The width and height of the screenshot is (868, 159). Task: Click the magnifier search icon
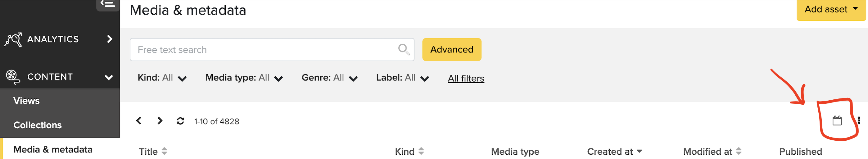pyautogui.click(x=404, y=49)
